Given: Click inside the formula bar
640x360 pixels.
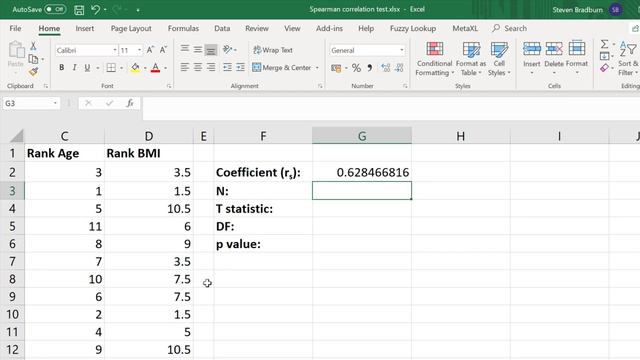Looking at the screenshot, I should (x=391, y=108).
